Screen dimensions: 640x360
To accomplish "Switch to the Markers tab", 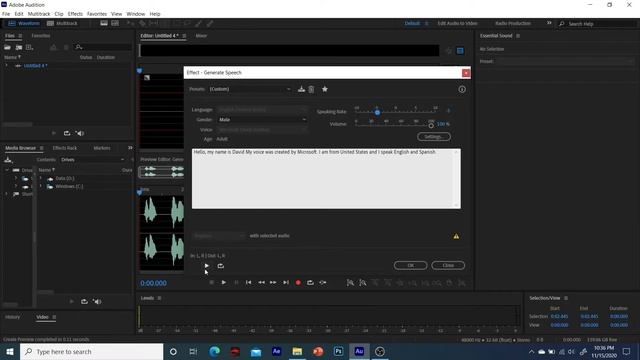I will [x=102, y=148].
